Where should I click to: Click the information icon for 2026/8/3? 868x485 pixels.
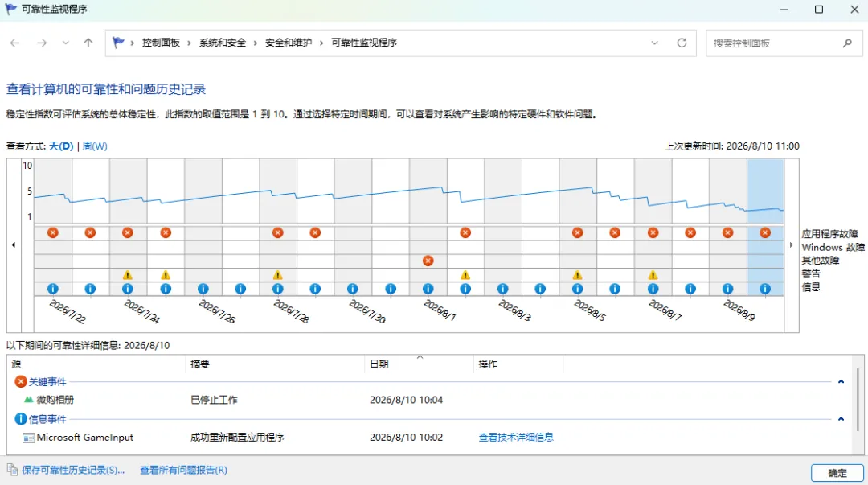point(502,289)
